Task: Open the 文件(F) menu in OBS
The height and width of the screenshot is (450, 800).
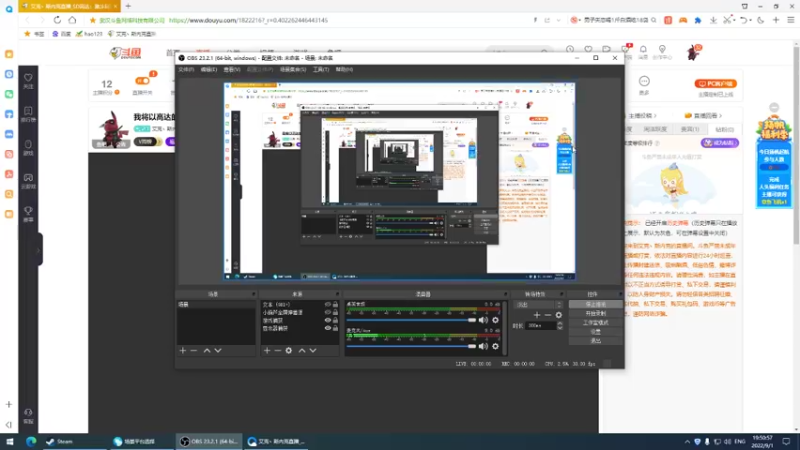Action: click(186, 69)
